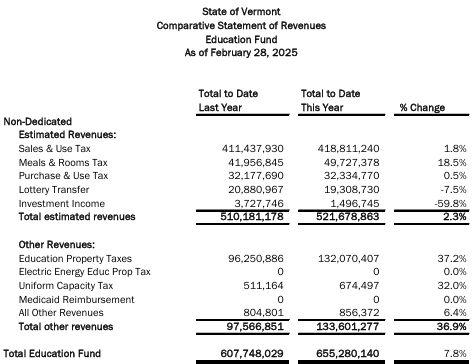Select the 37.2% change value
Image resolution: width=476 pixels, height=364 pixels.
(x=452, y=259)
